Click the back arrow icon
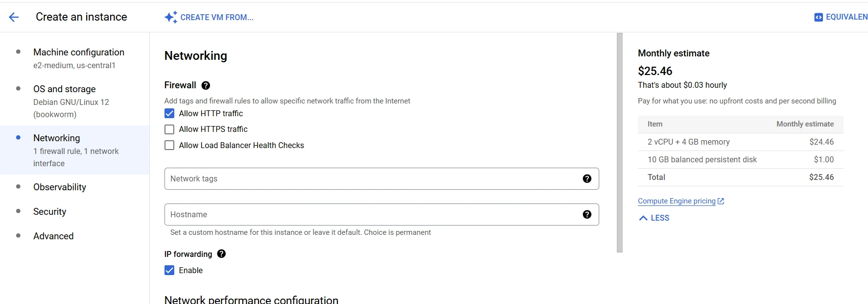 [14, 17]
